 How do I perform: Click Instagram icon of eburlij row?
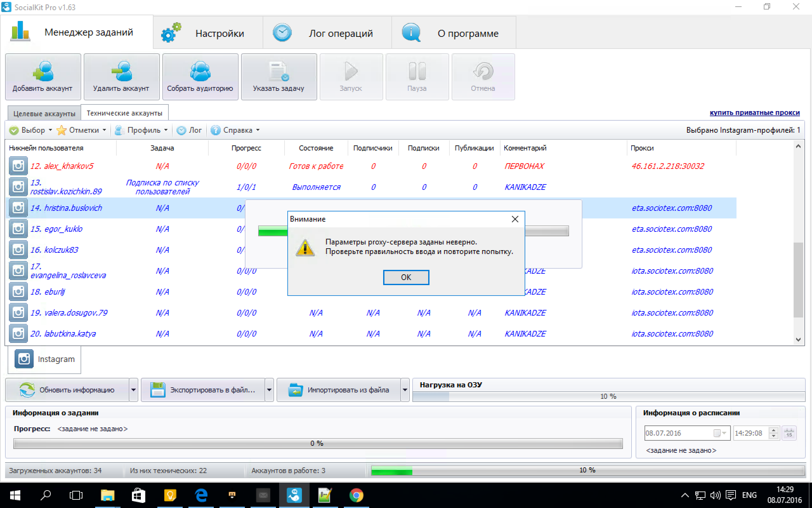coord(18,292)
